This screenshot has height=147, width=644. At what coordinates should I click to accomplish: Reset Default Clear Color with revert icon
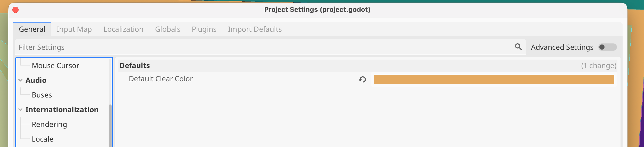coord(362,79)
